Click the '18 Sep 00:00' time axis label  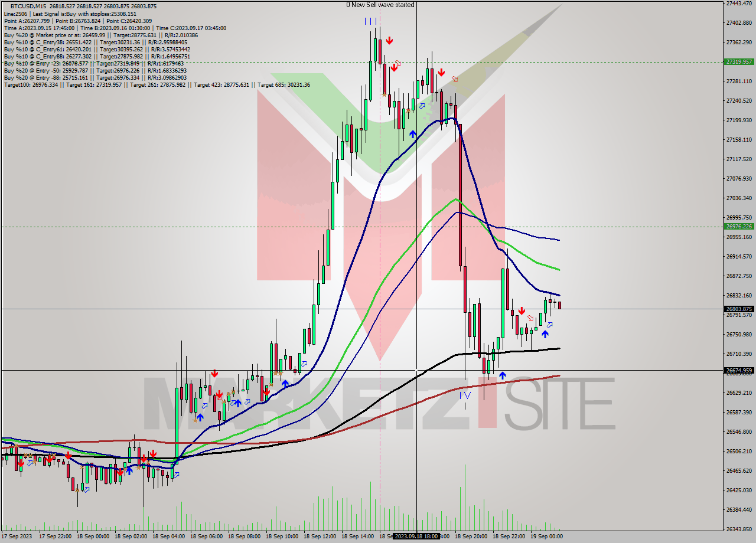point(93,537)
